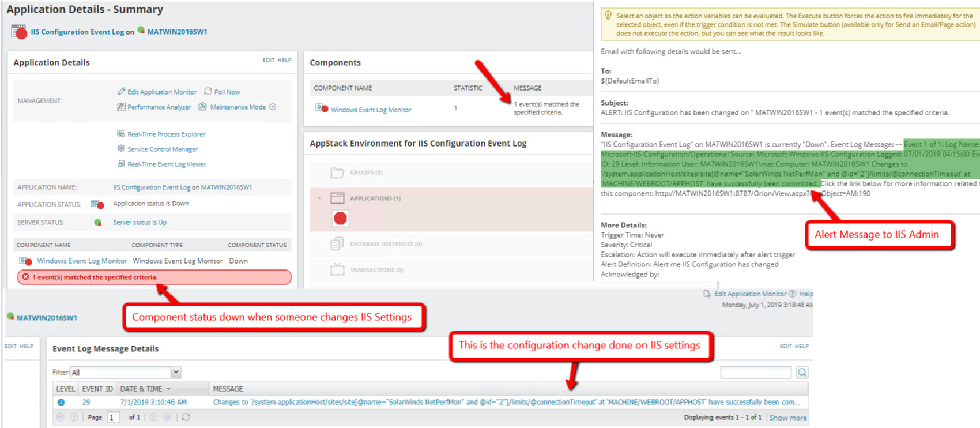
Task: Click the Help link beside Edit Application Monitor
Action: (806, 294)
